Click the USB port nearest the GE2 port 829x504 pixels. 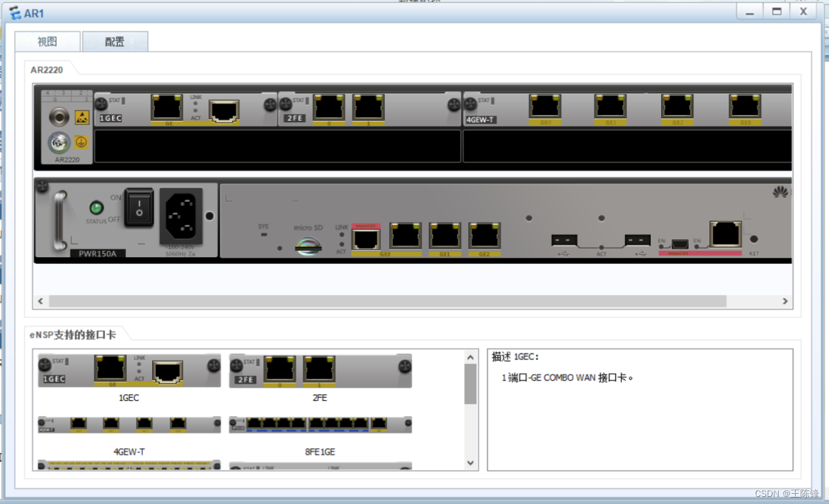coord(564,240)
